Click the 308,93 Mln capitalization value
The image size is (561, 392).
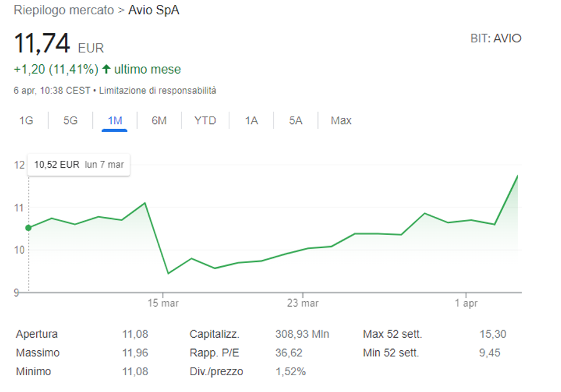tap(302, 334)
